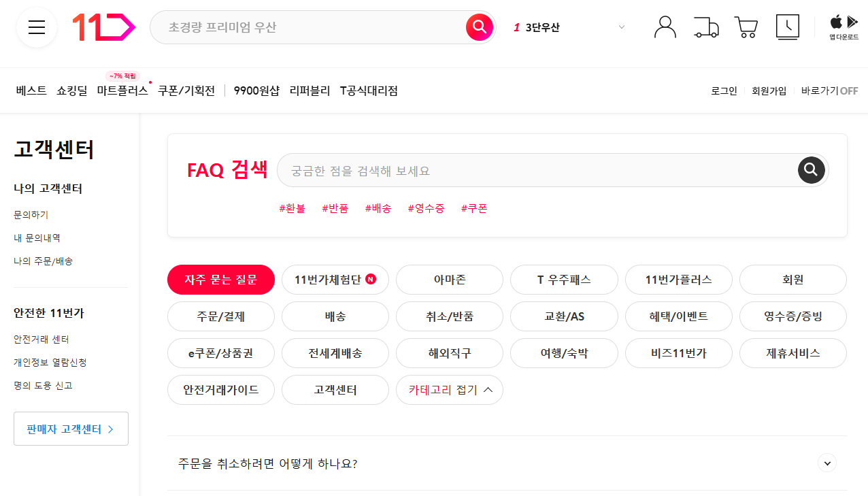Click the #영수증 hashtag
Viewport: 868px width, 496px height.
pyautogui.click(x=426, y=209)
